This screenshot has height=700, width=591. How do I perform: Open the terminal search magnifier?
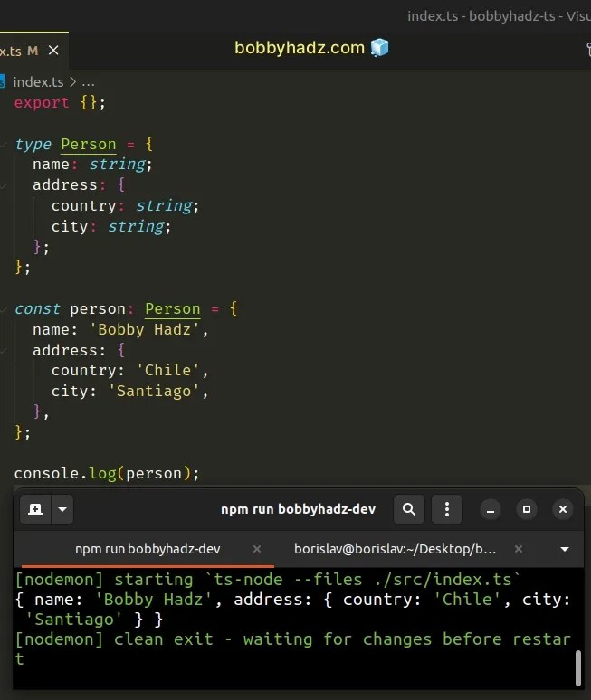(x=409, y=509)
